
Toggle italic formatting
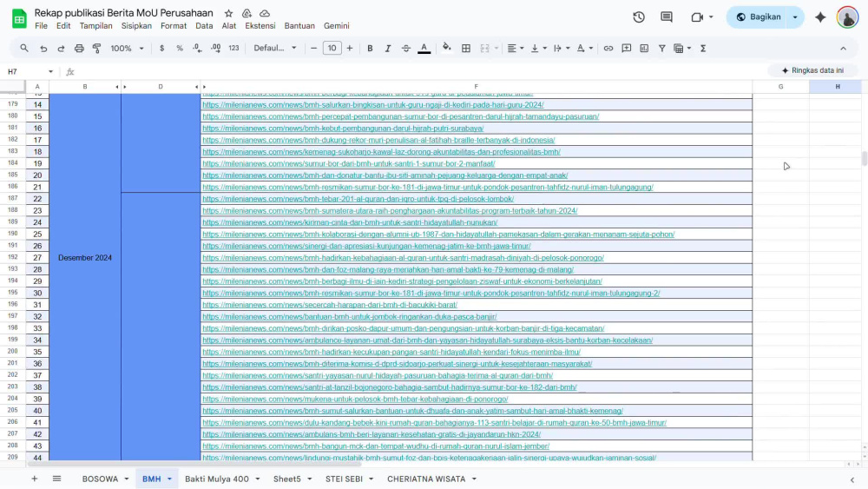(387, 48)
